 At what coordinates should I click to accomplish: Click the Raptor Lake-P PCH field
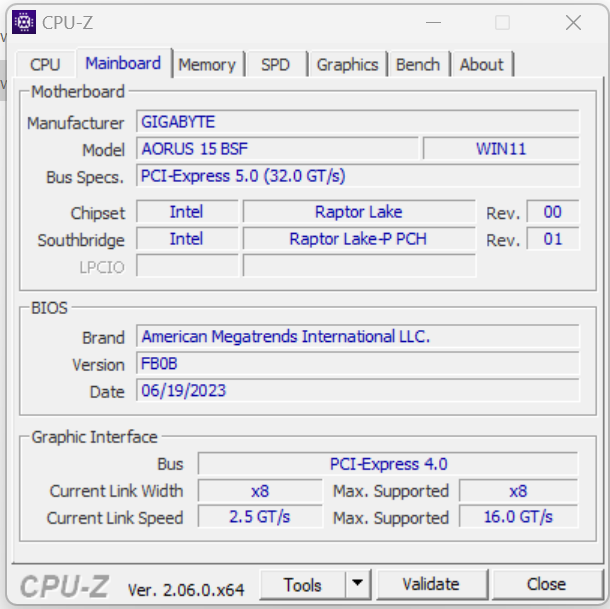pyautogui.click(x=359, y=239)
